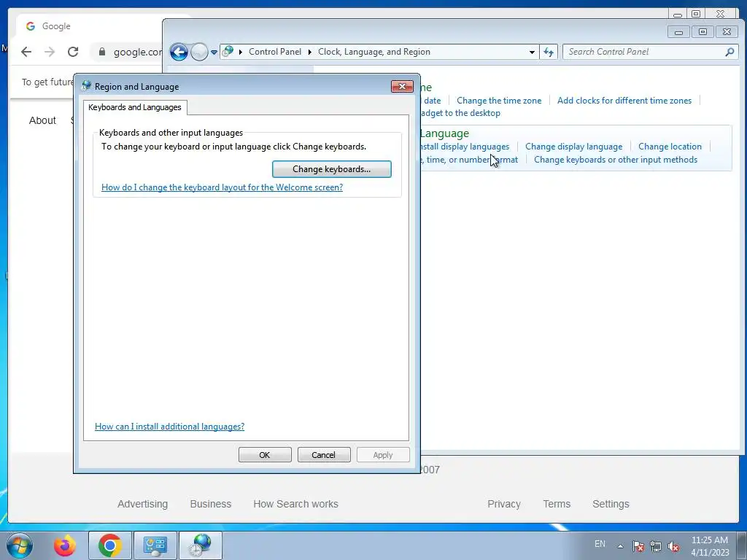Open the Change the time zone link
This screenshot has width=747, height=560.
click(499, 101)
